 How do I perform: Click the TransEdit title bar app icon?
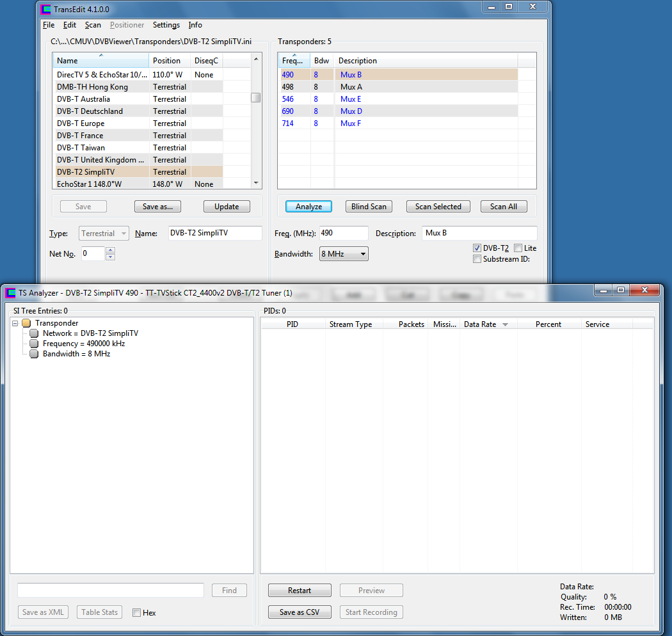click(45, 9)
